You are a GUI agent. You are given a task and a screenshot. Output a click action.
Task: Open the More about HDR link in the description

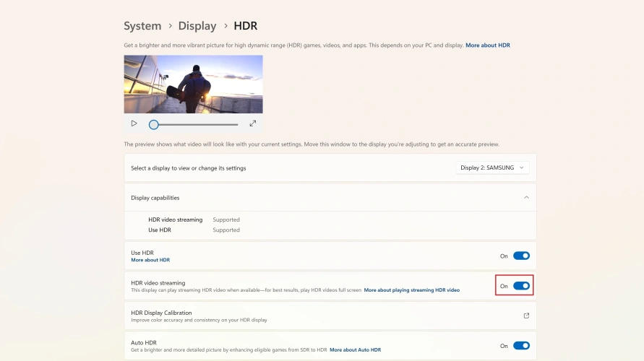[x=487, y=45]
